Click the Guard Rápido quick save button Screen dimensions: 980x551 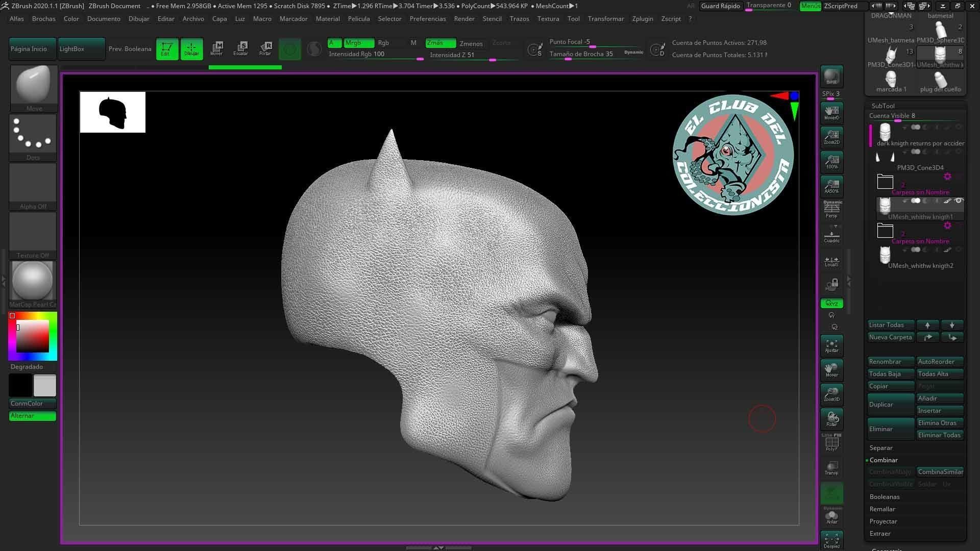pos(720,6)
